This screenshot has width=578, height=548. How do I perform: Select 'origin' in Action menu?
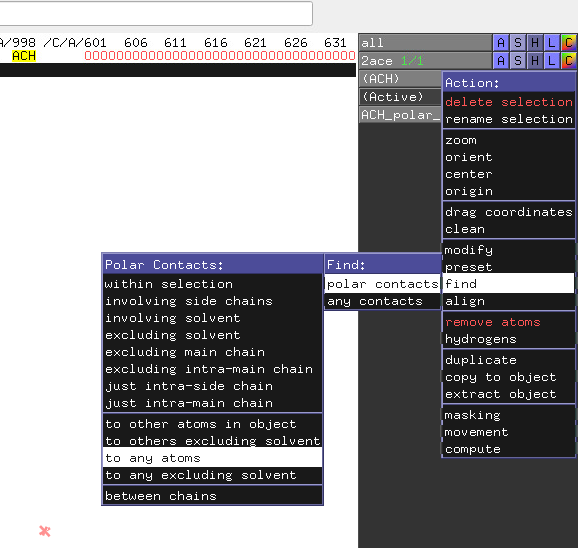(x=509, y=191)
